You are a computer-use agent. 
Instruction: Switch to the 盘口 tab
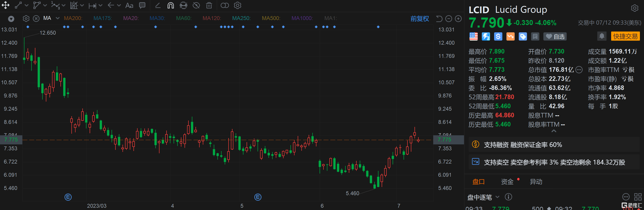click(478, 182)
